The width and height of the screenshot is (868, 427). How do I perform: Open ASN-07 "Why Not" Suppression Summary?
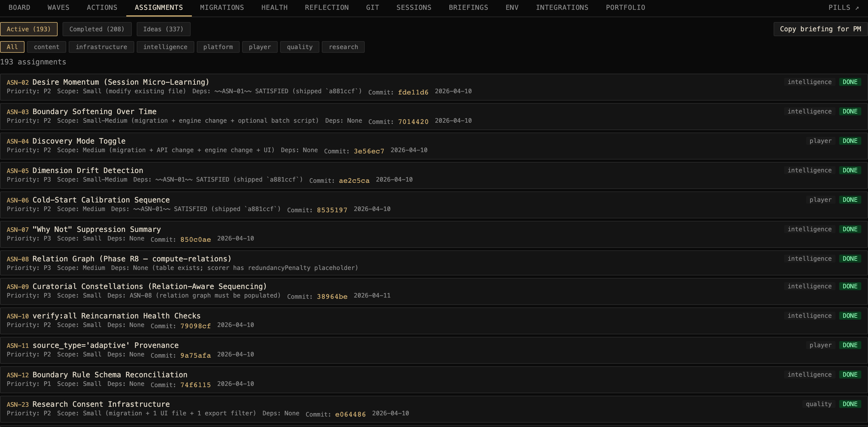434,234
